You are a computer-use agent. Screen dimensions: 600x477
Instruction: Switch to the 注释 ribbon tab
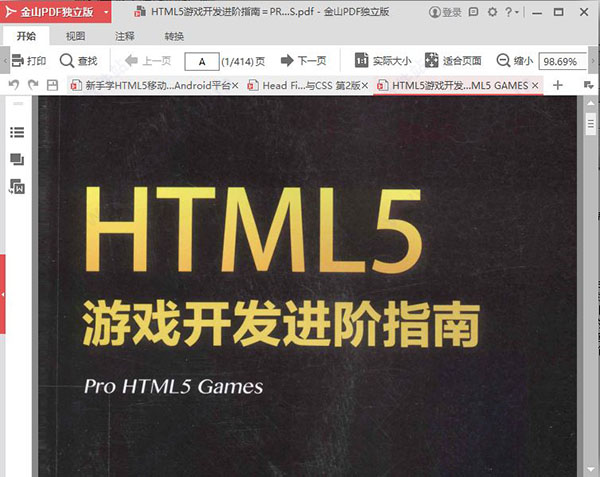point(125,36)
